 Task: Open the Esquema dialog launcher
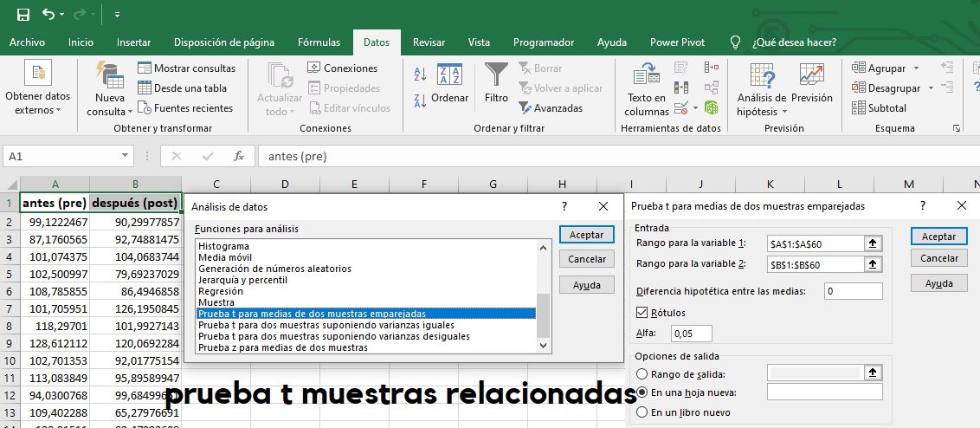pos(957,128)
